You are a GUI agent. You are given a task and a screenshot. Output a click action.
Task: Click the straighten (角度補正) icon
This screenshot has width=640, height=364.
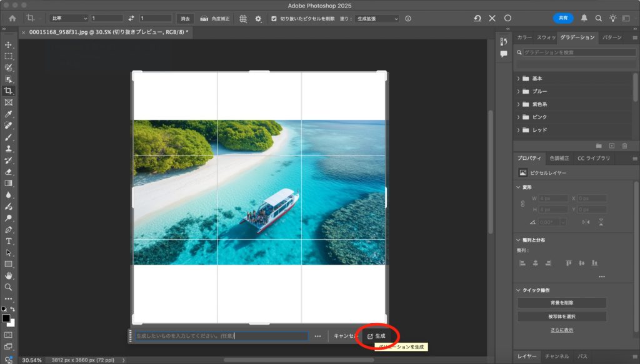coord(204,19)
